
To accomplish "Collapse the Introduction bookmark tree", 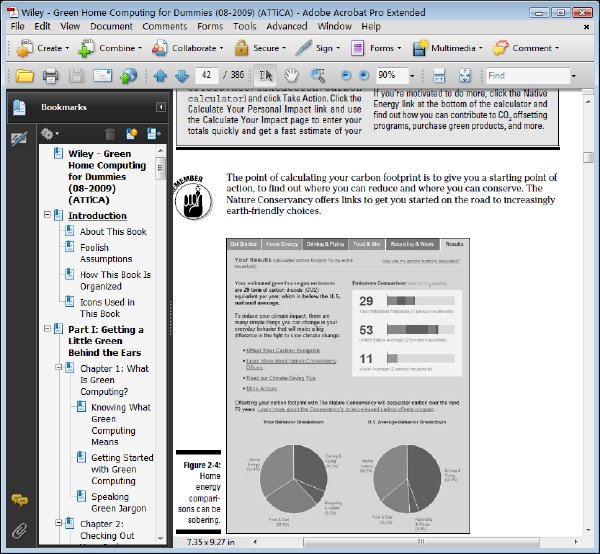I will 47,214.
